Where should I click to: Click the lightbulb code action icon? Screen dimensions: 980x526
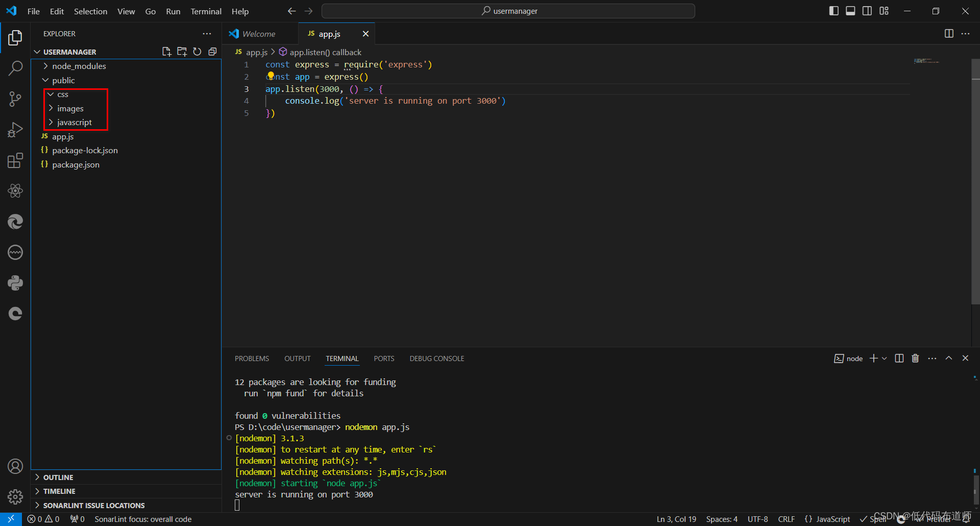pos(271,76)
